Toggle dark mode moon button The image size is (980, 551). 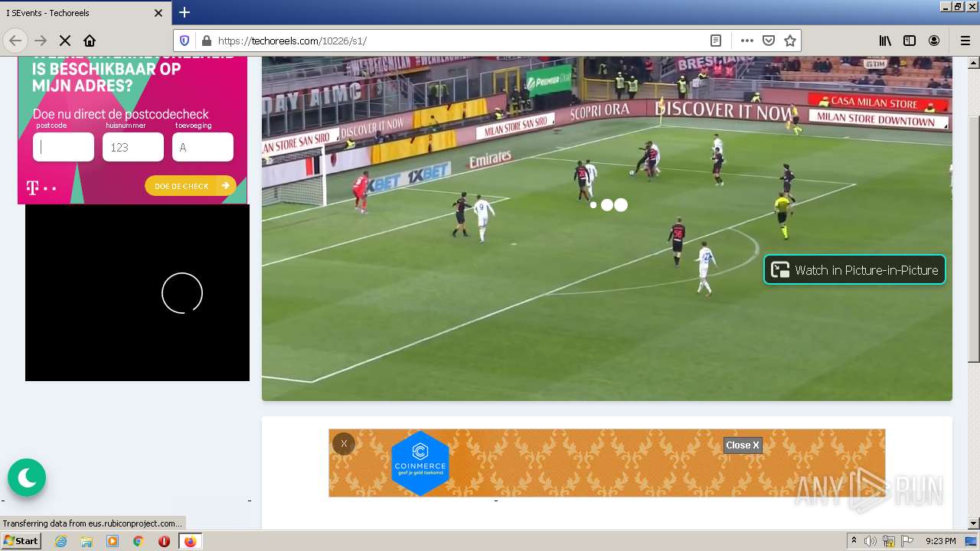point(27,478)
